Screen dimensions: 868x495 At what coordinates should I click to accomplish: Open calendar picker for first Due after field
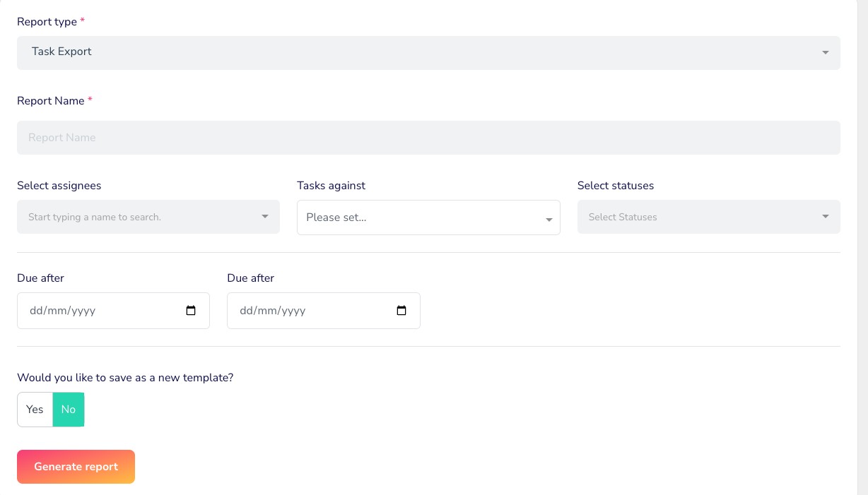pos(190,311)
